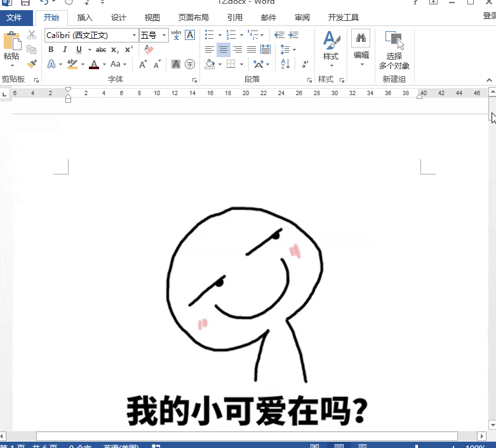496x448 pixels.
Task: Open the 页面布局 ribbon tab
Action: tap(193, 17)
